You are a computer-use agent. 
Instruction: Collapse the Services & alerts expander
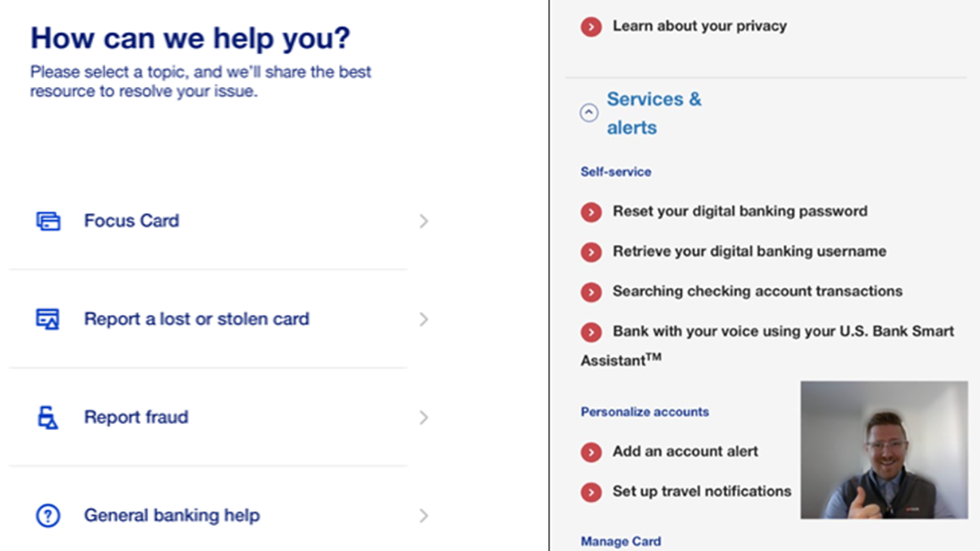[590, 112]
